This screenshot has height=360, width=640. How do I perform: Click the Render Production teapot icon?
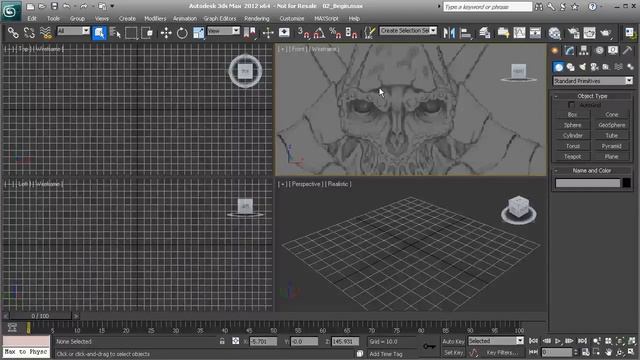click(x=606, y=33)
